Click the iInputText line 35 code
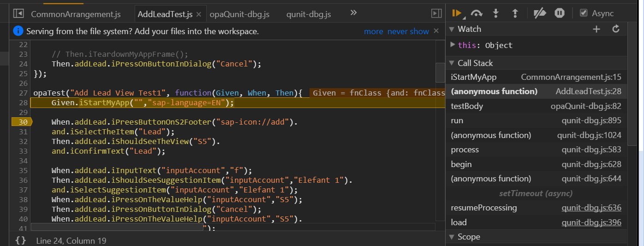 tap(152, 170)
